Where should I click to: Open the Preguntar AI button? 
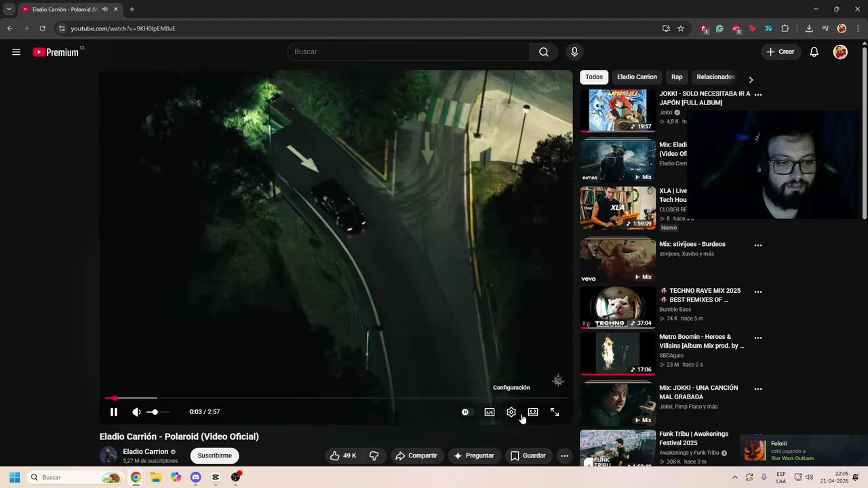tap(474, 455)
